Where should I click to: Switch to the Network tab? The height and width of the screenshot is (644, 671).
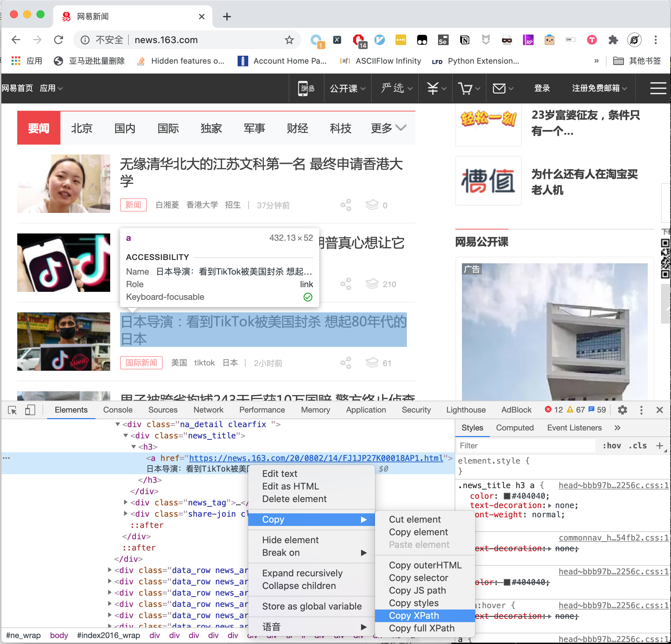click(x=208, y=410)
